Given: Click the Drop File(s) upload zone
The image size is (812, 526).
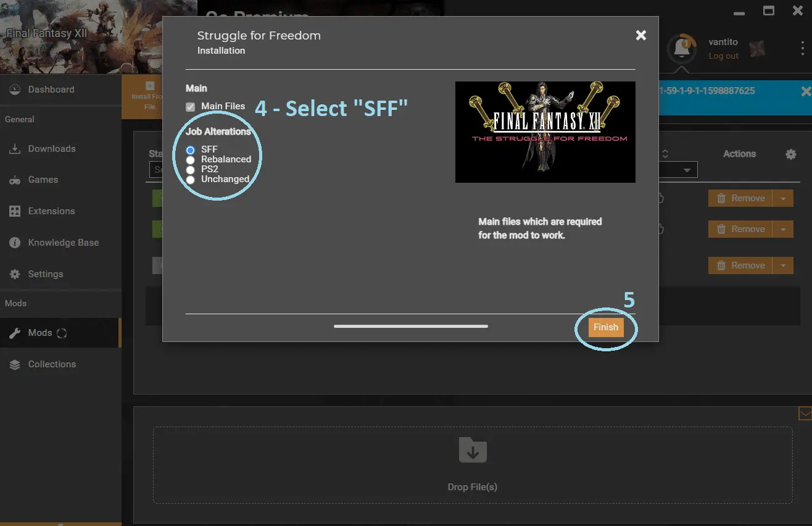Looking at the screenshot, I should click(473, 465).
